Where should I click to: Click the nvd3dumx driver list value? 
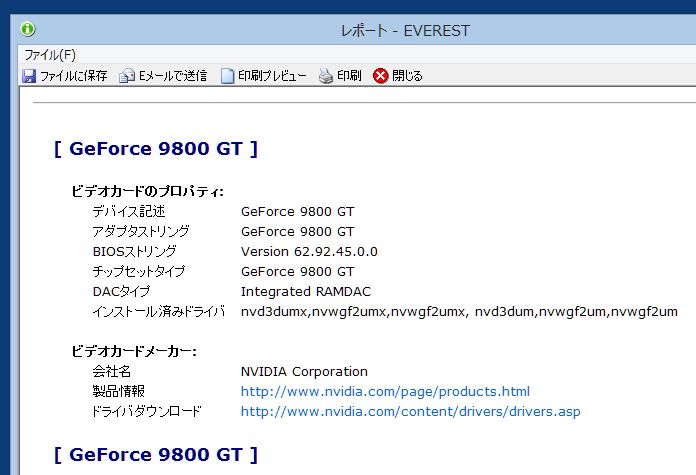459,312
